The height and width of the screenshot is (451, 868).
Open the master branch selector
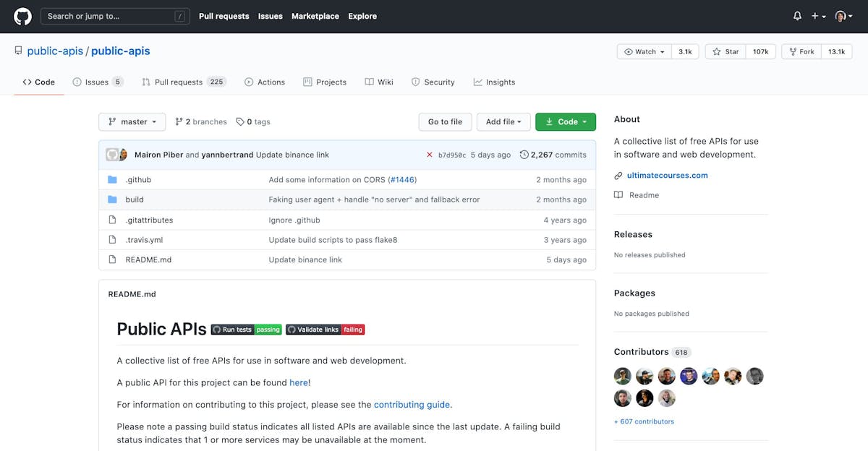[x=132, y=121]
